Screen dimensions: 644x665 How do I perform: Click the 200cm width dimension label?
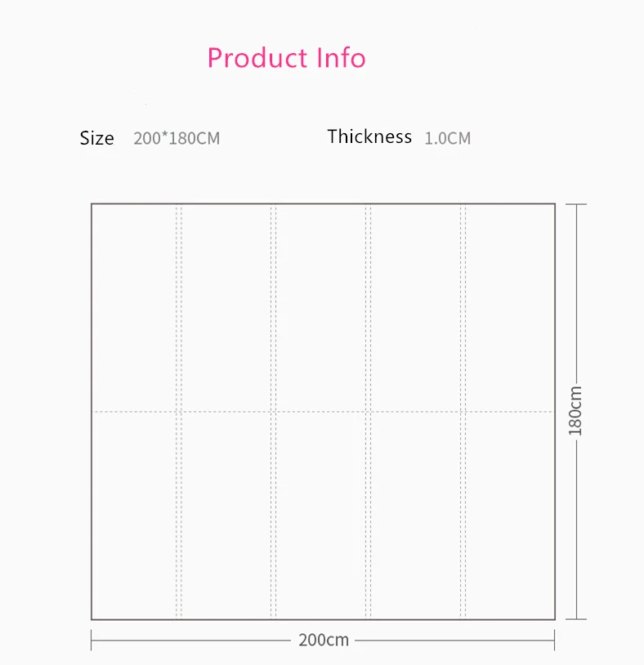(x=324, y=640)
